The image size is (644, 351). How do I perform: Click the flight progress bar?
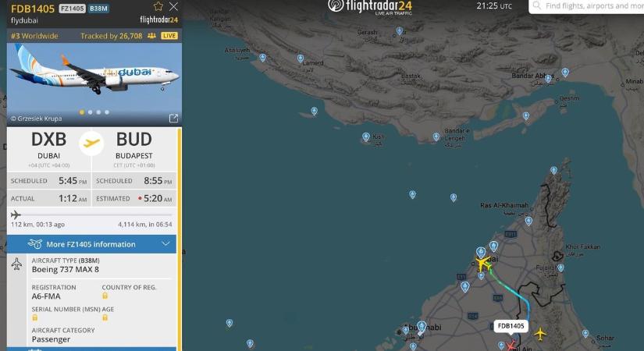tap(91, 214)
